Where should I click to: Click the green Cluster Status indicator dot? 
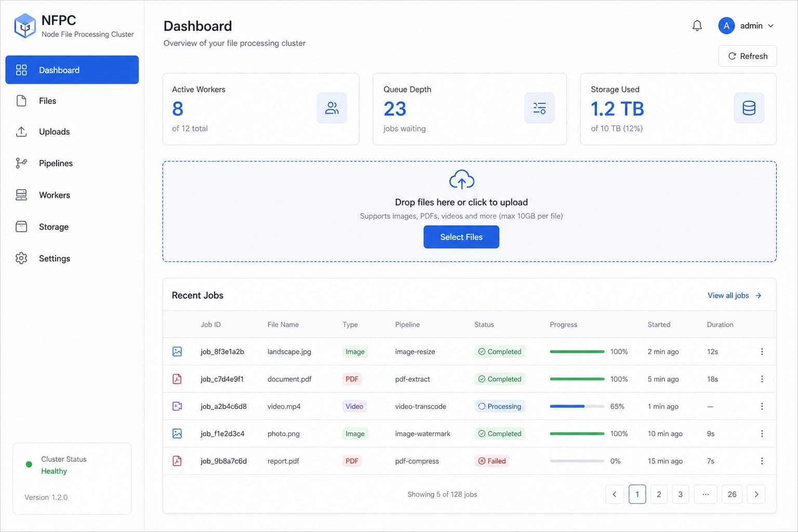click(29, 464)
